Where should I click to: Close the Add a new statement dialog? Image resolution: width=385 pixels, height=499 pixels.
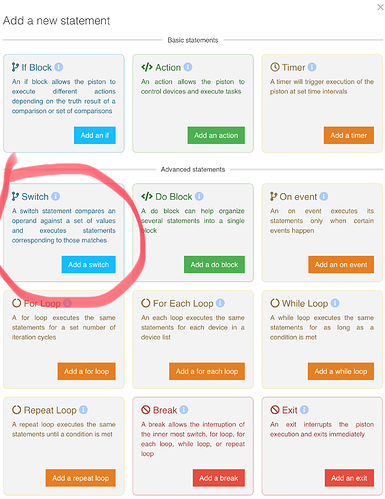(x=380, y=7)
